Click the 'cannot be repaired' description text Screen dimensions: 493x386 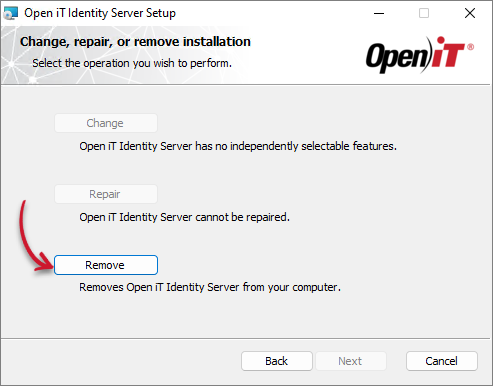(x=184, y=217)
